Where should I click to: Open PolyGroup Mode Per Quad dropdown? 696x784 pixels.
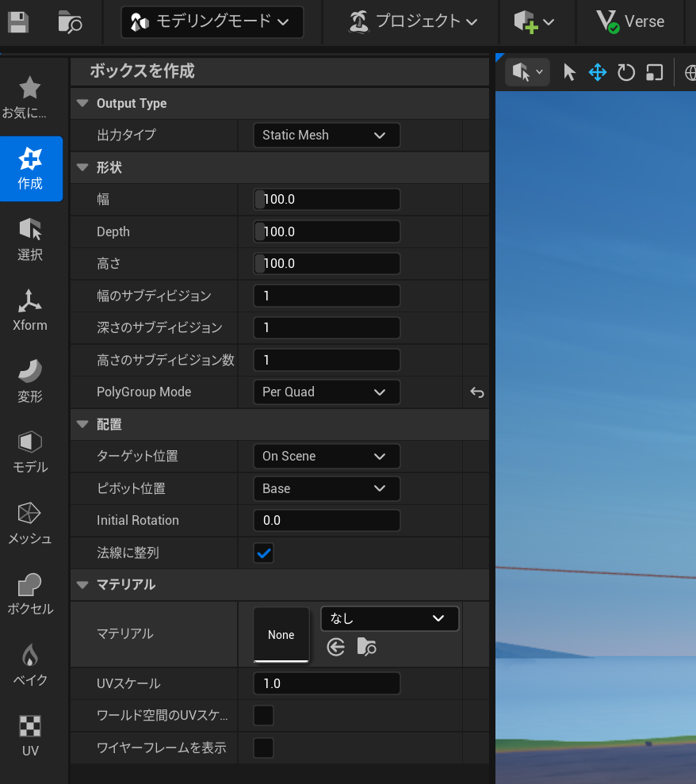click(x=326, y=392)
